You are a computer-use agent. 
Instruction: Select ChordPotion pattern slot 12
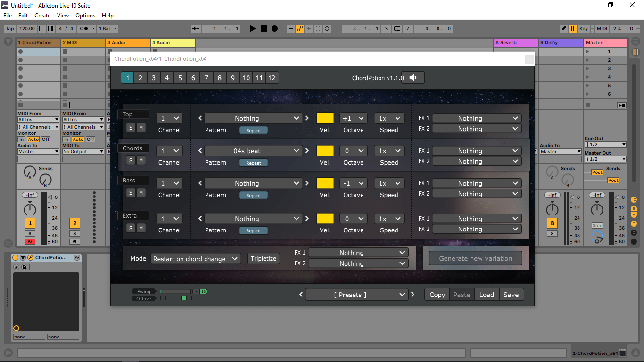tap(272, 78)
